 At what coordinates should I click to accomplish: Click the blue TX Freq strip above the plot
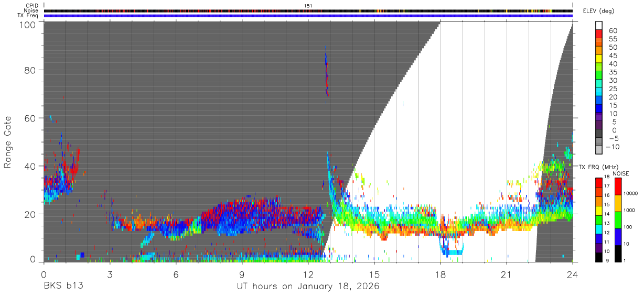pyautogui.click(x=308, y=16)
